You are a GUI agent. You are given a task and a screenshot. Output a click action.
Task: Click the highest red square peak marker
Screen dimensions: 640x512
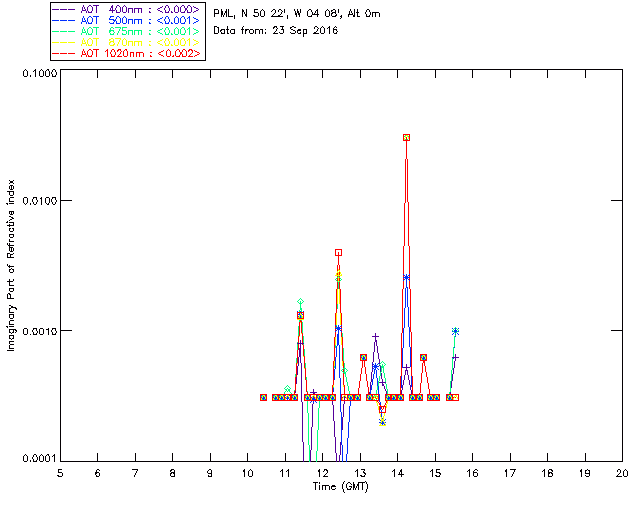click(407, 138)
